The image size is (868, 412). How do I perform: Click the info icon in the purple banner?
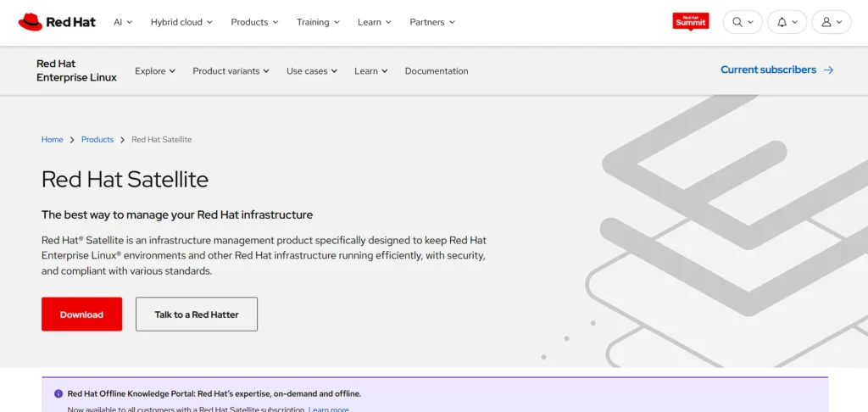(x=58, y=393)
